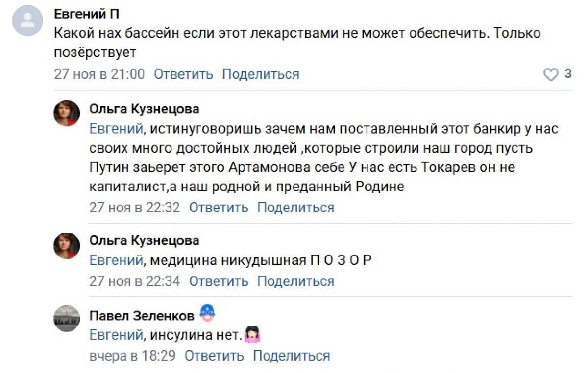Reply to Евгений П's comment

(x=183, y=74)
